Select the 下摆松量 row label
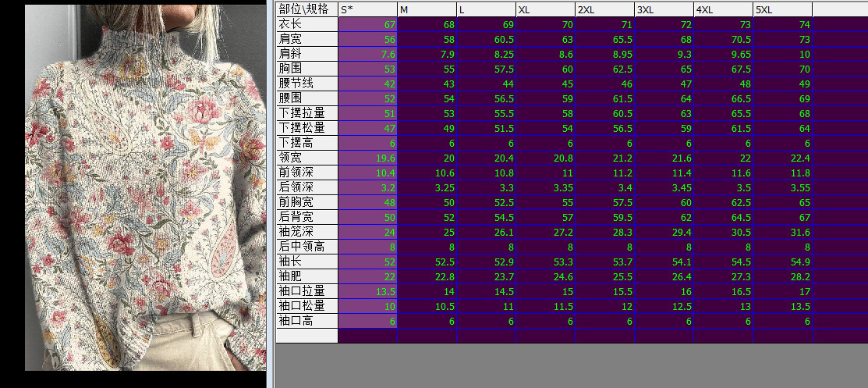868x388 pixels. tap(307, 128)
